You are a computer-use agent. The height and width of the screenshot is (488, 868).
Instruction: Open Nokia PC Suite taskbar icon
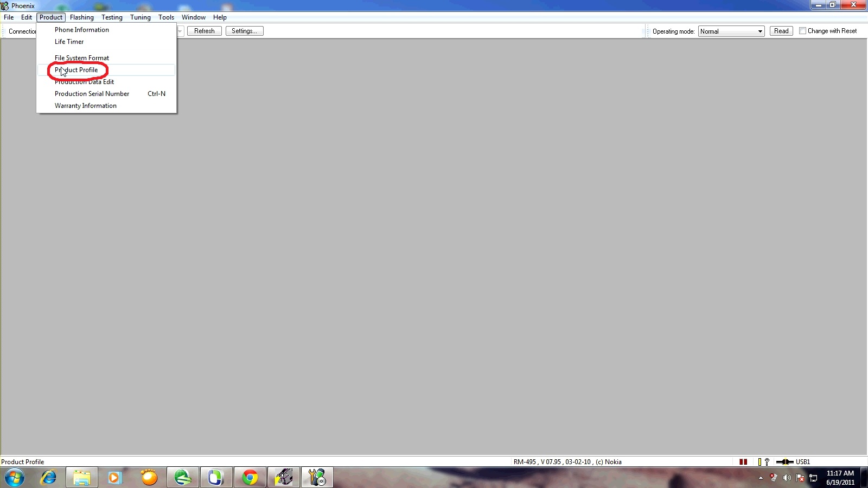216,478
